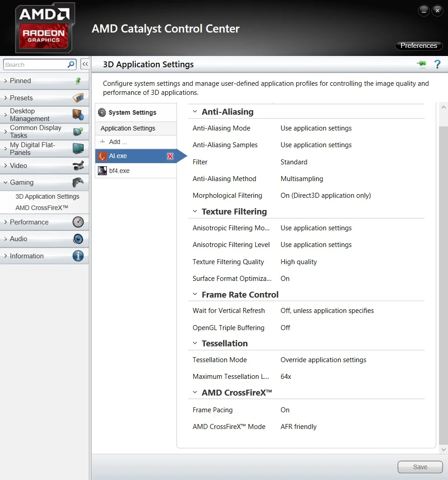Click the search magnifier icon

71,64
